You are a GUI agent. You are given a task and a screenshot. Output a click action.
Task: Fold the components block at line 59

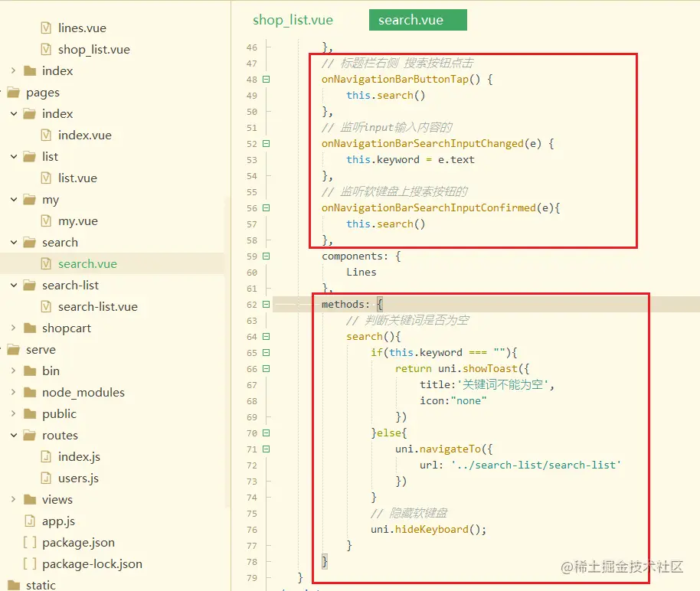pos(266,256)
